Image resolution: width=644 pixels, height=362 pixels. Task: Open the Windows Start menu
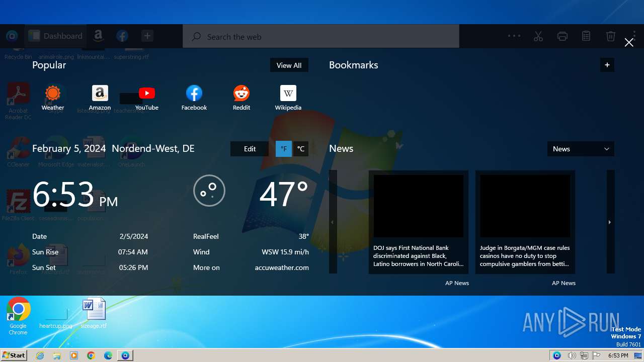click(14, 355)
